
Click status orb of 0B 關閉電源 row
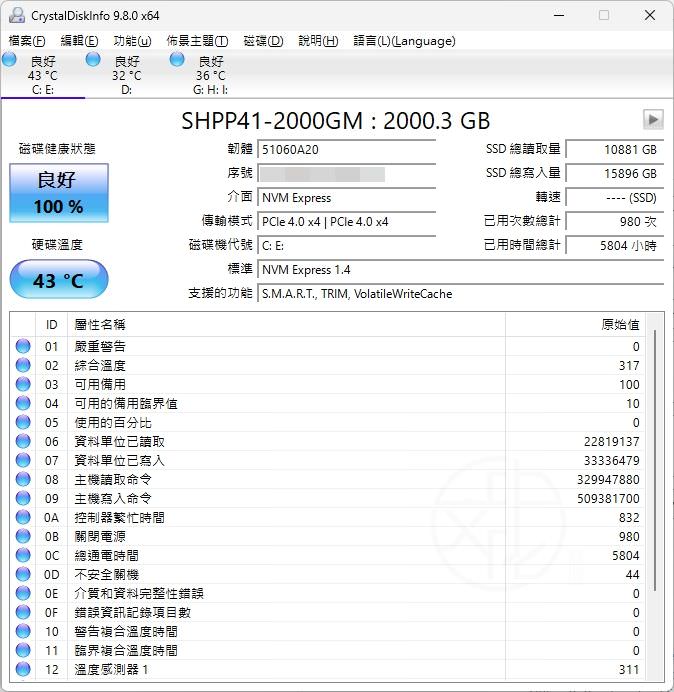[23, 536]
